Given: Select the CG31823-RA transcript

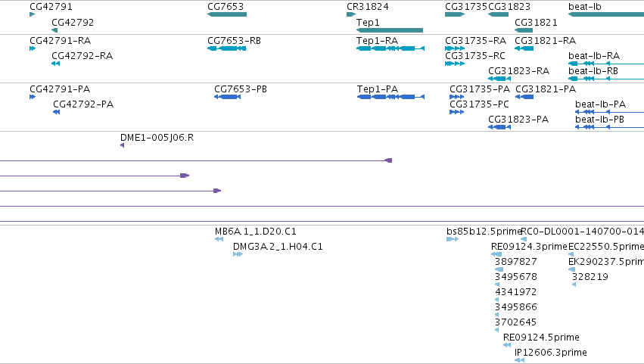Looking at the screenshot, I should (499, 79).
